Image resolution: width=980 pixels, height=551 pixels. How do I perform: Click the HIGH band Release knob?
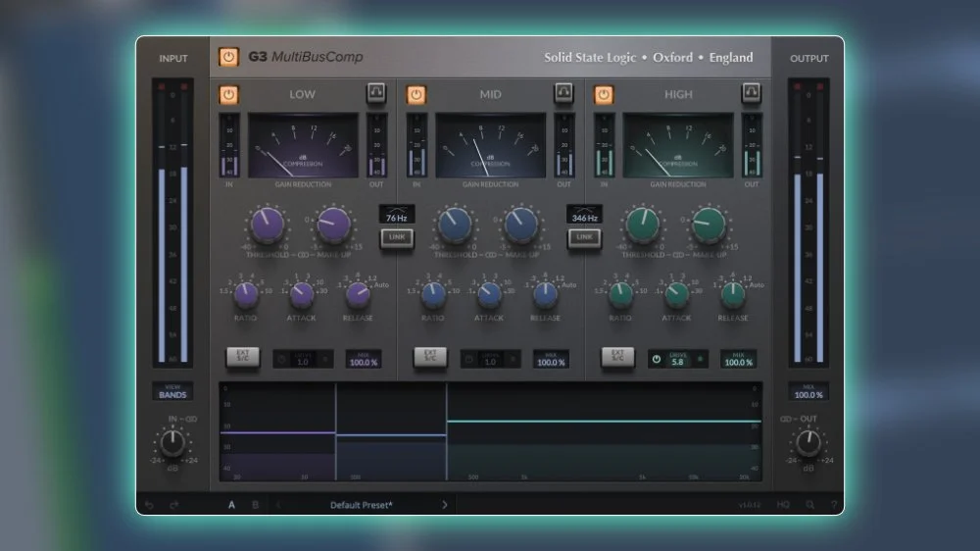click(x=733, y=294)
